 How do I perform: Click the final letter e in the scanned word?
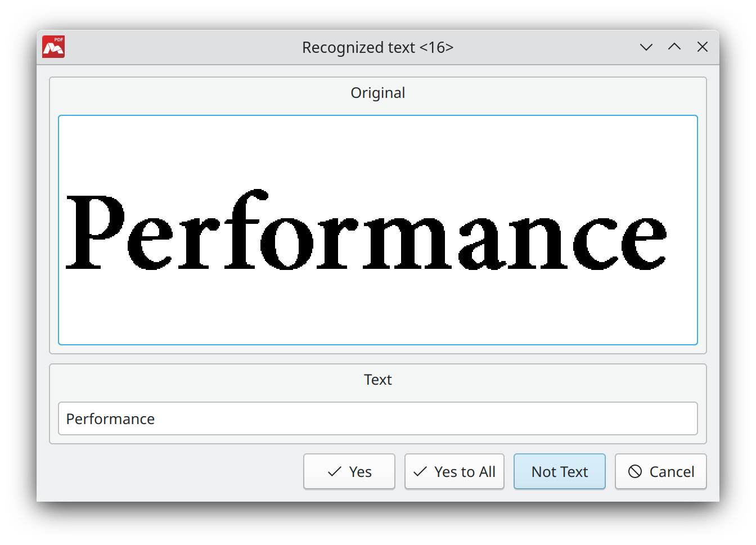pos(643,244)
